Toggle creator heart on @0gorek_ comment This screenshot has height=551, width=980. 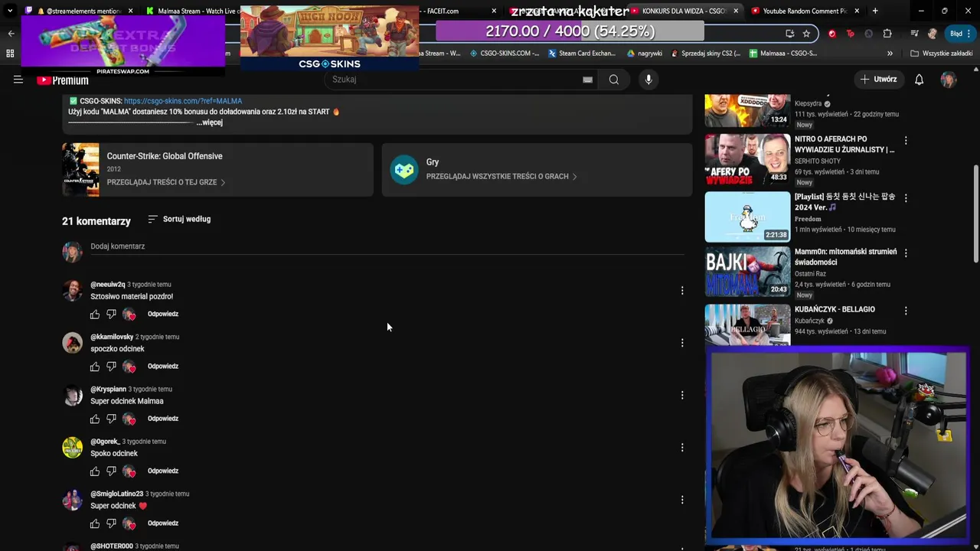tap(129, 471)
